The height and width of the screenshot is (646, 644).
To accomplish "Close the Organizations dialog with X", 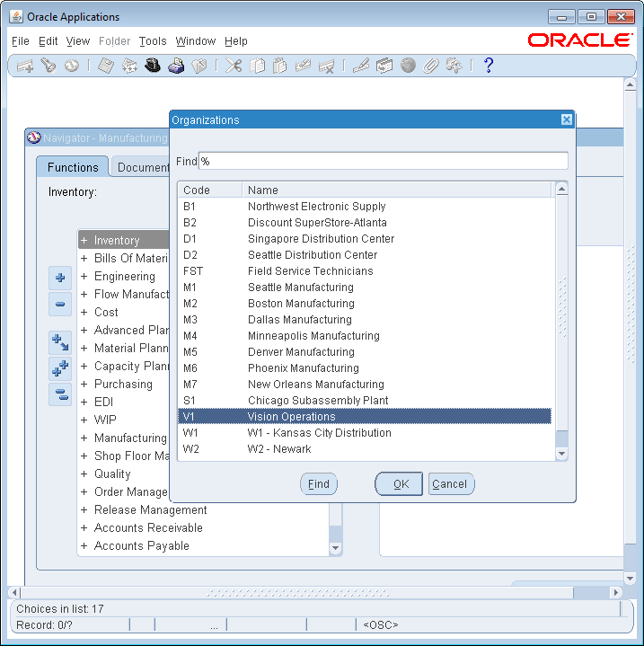I will tap(567, 119).
